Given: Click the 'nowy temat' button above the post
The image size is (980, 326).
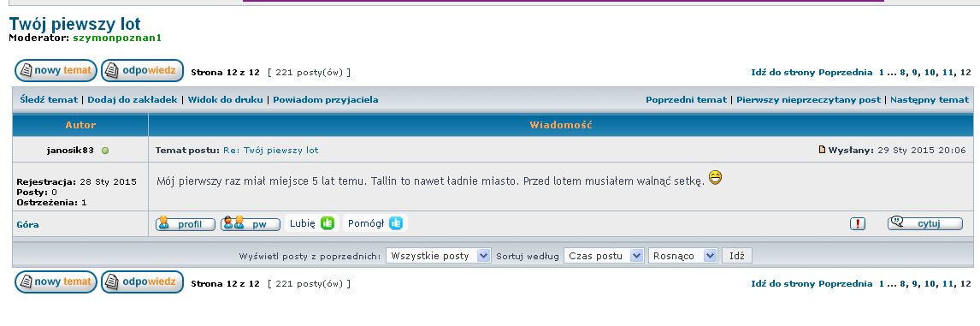Looking at the screenshot, I should click(56, 71).
